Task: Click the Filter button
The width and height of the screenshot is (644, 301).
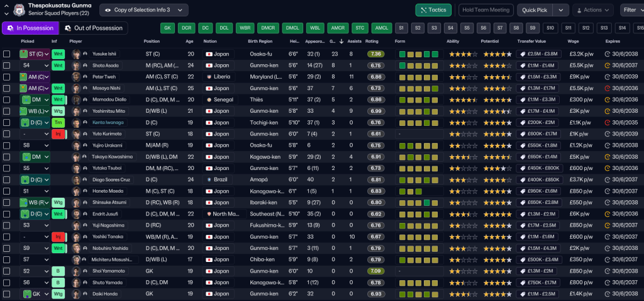Action: pyautogui.click(x=631, y=10)
